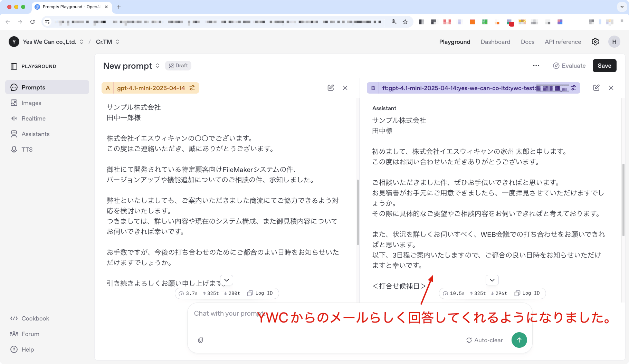Open the settings gear in top navigation
The height and width of the screenshot is (364, 629).
coord(595,41)
